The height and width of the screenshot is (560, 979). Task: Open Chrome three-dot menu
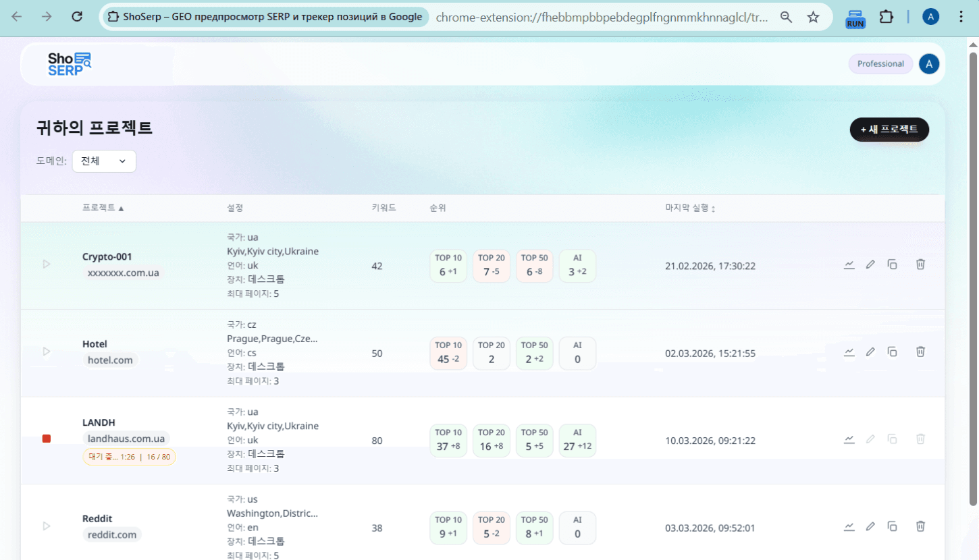pos(961,18)
